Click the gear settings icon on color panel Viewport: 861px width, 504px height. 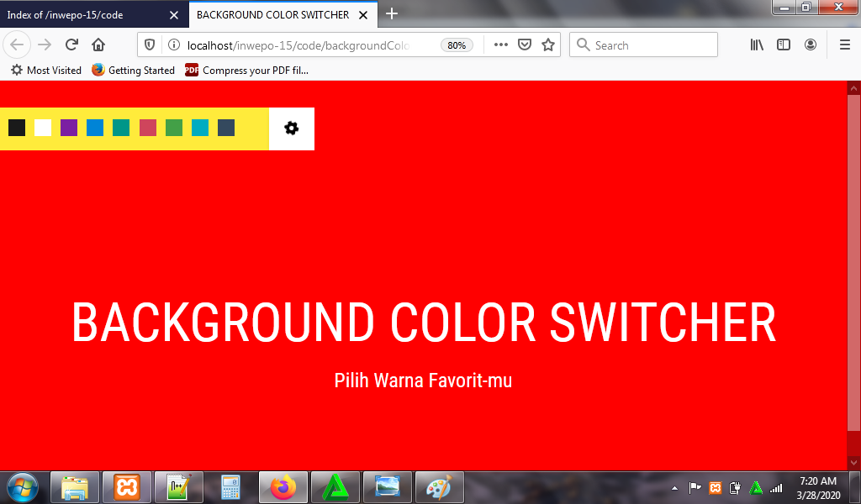(x=291, y=129)
